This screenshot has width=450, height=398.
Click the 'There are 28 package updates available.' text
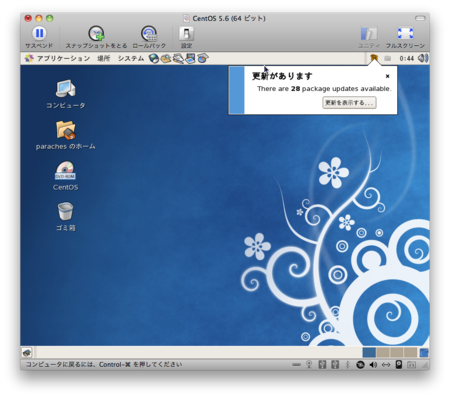(324, 89)
